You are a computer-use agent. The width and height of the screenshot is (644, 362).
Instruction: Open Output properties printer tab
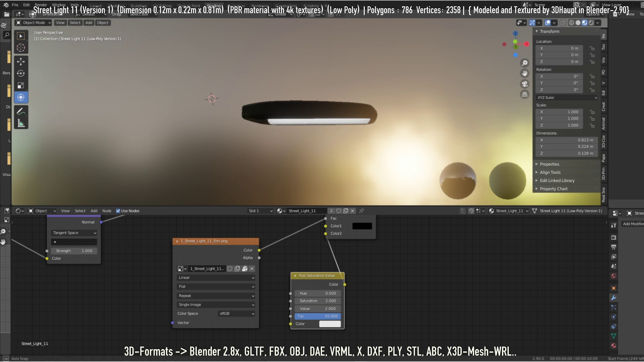click(613, 247)
